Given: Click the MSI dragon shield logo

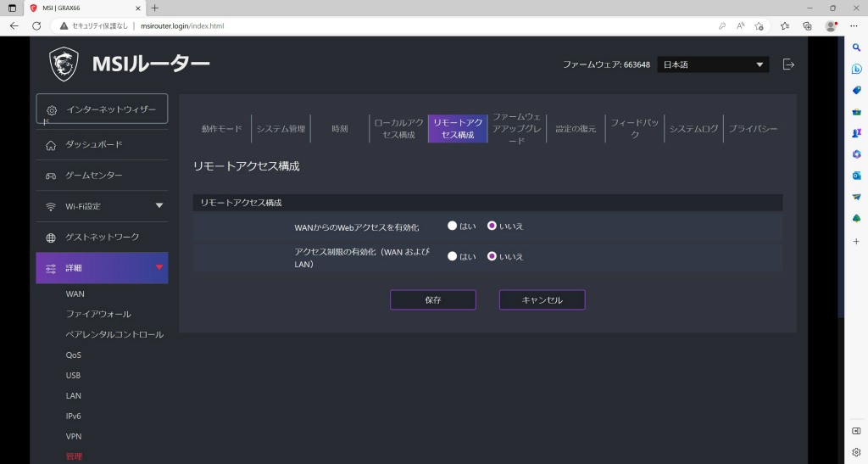Looking at the screenshot, I should point(64,64).
